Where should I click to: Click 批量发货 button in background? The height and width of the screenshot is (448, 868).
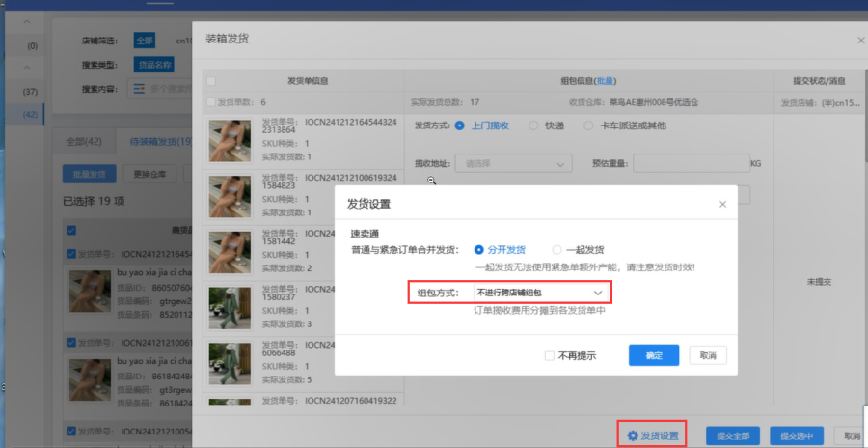[89, 174]
